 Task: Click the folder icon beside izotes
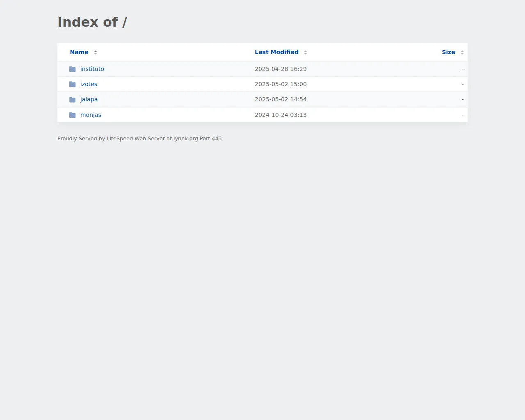point(73,84)
